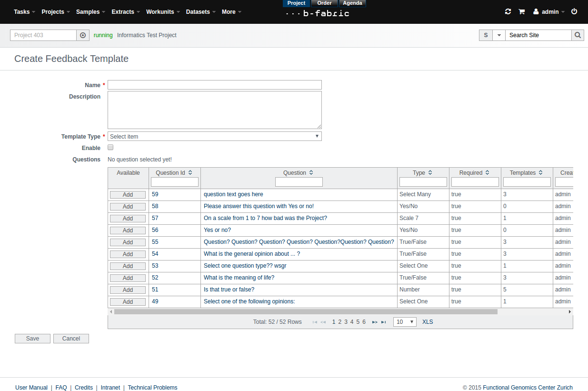Click the search magnifier icon
This screenshot has width=588, height=391.
tap(578, 35)
